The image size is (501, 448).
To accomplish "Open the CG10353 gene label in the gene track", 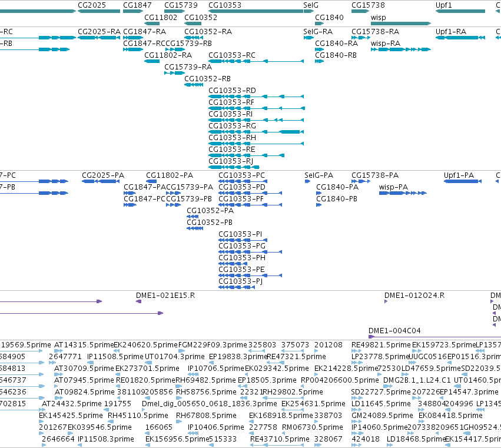I will point(225,5).
